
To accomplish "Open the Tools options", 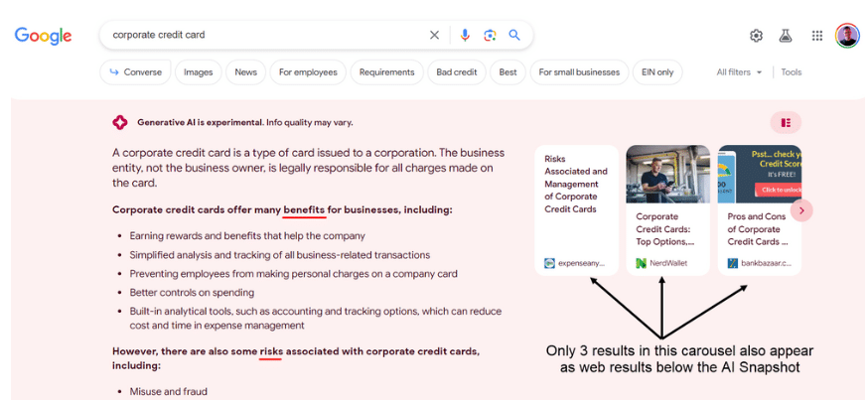I will [792, 72].
